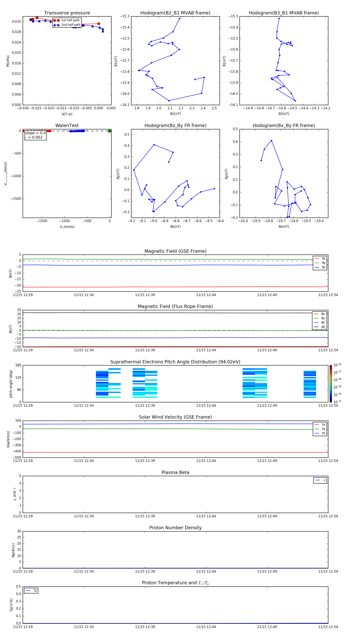
Task: Click the "Proton Number Density" title
Action: pos(175,528)
